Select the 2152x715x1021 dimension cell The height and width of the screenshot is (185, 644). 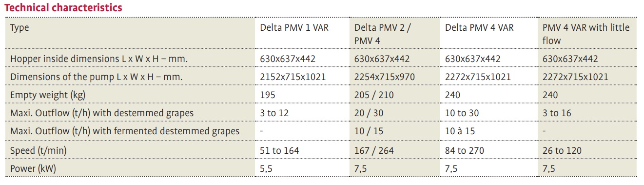(293, 77)
